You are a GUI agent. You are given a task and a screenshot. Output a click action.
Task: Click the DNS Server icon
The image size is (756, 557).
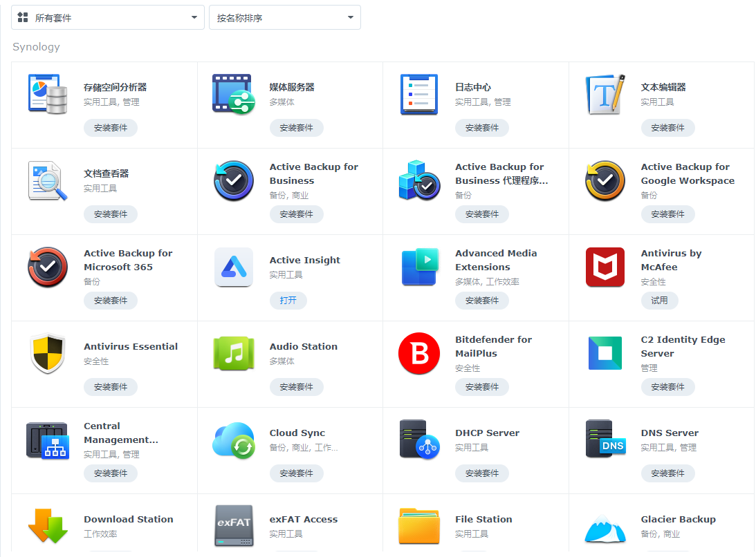(605, 439)
